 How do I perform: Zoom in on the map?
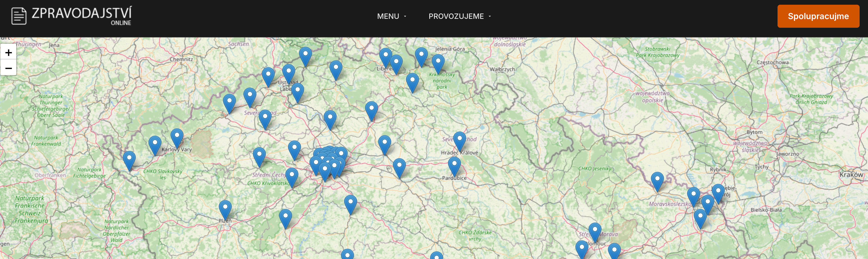click(x=8, y=53)
